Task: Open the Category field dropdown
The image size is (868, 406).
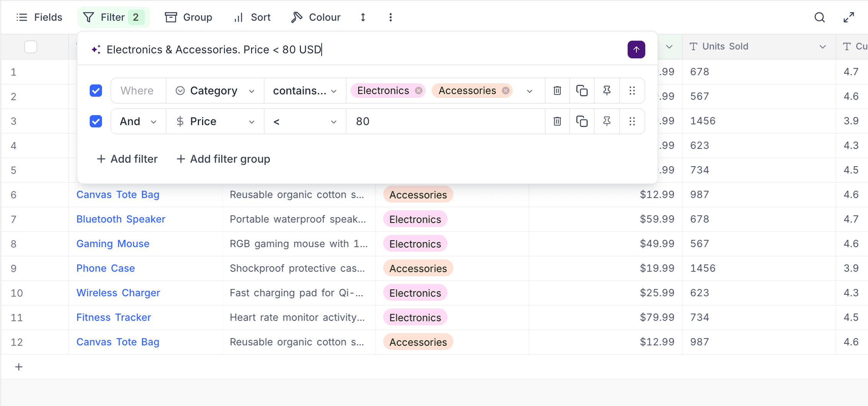Action: click(x=215, y=91)
